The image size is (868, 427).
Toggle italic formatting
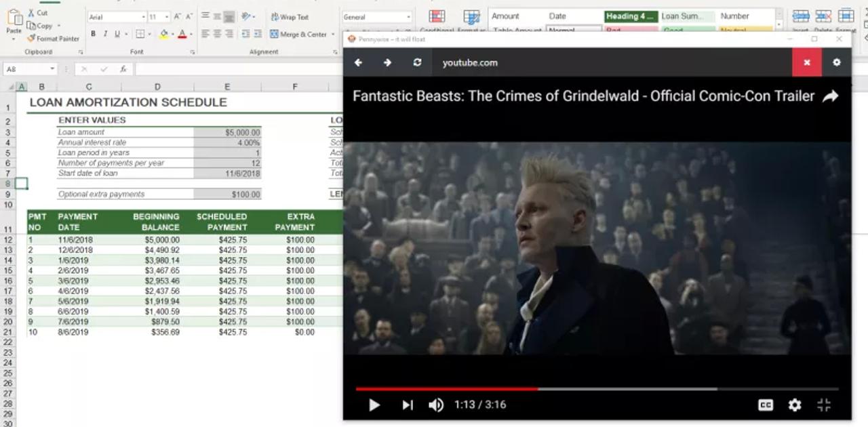coord(105,33)
